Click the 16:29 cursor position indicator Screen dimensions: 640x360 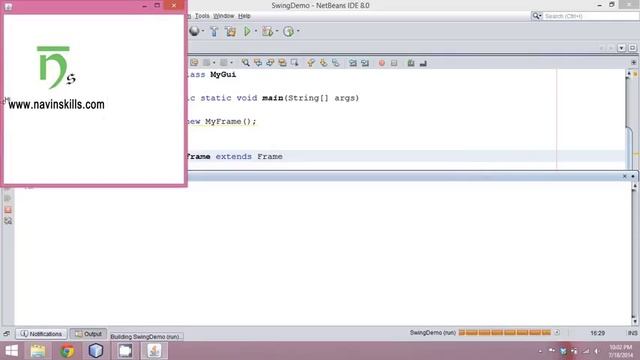[x=598, y=333]
